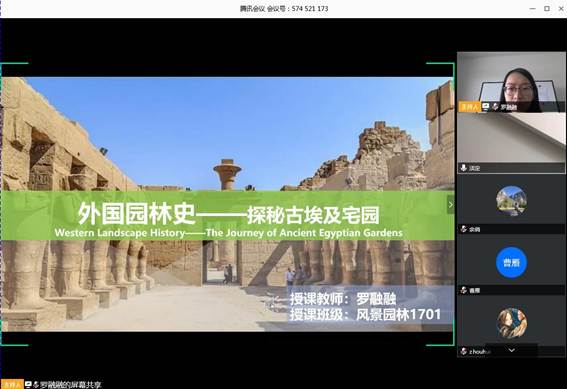567x389 pixels.
Task: Expand more participants with down chevron
Action: [511, 350]
